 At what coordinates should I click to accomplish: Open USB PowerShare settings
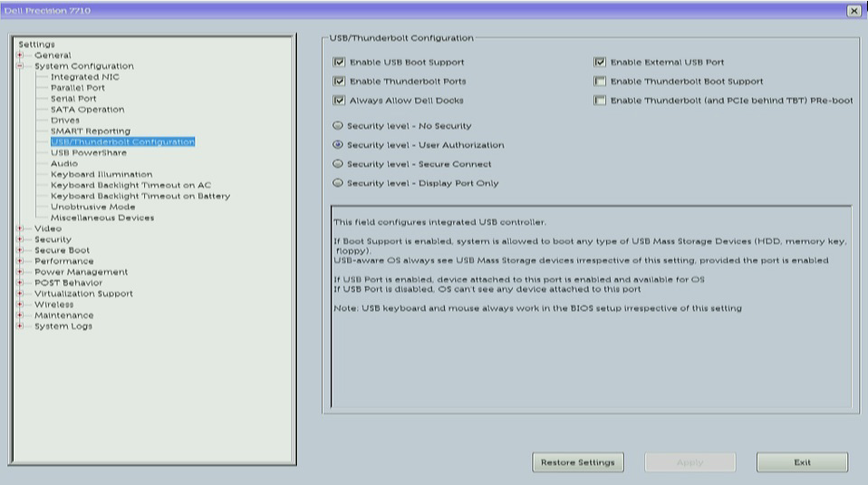click(x=89, y=152)
